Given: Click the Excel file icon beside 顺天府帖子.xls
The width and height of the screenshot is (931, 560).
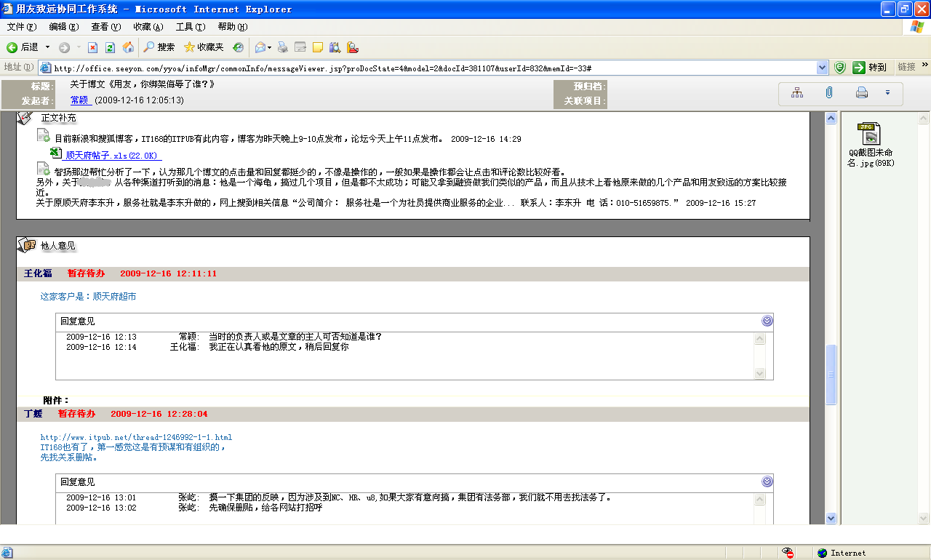Looking at the screenshot, I should (x=56, y=153).
